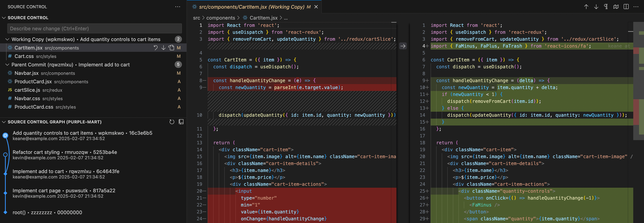Select 'Add quantity controls to cart items' commit
Viewport: 644px width, 223px height.
pyautogui.click(x=93, y=135)
